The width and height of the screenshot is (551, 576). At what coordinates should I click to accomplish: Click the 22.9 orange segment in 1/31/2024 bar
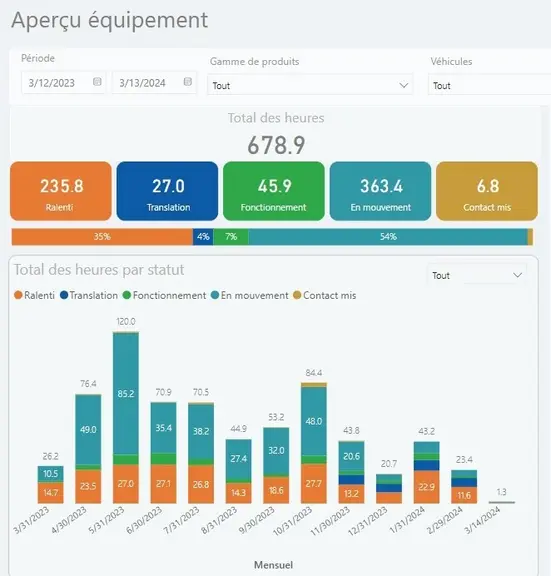pos(426,487)
